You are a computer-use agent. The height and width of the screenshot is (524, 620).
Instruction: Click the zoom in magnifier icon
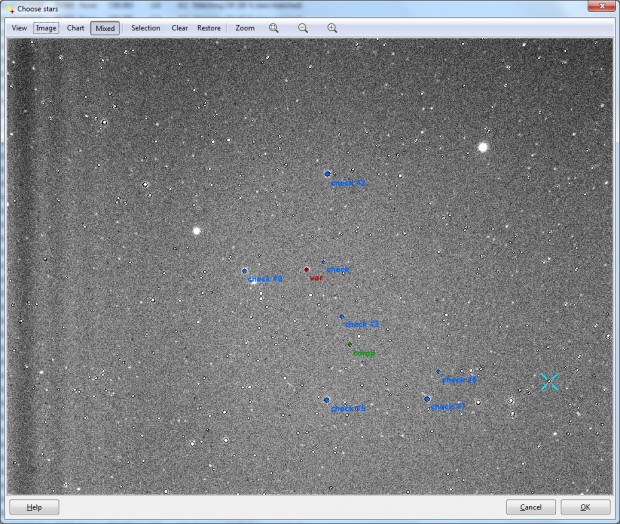(x=332, y=28)
